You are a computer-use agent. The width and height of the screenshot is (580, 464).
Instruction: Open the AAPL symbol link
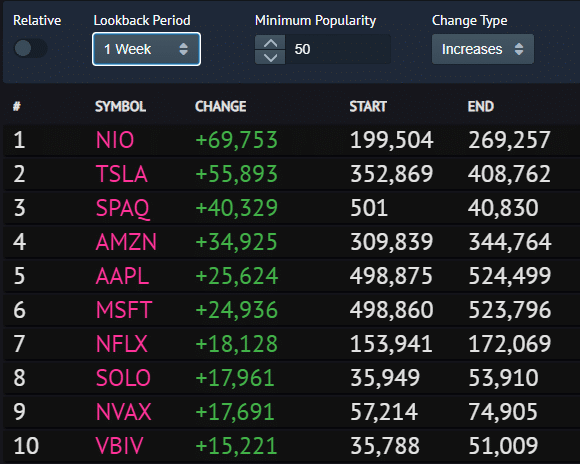(122, 276)
